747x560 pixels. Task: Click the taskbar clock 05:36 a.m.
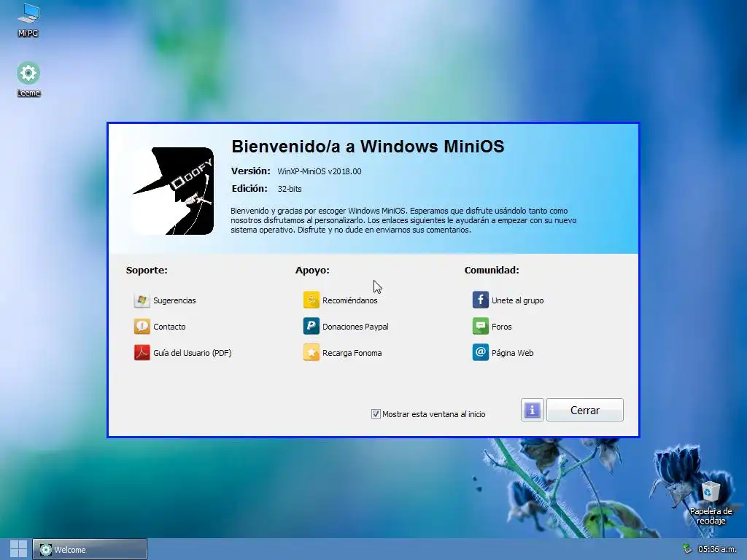717,549
